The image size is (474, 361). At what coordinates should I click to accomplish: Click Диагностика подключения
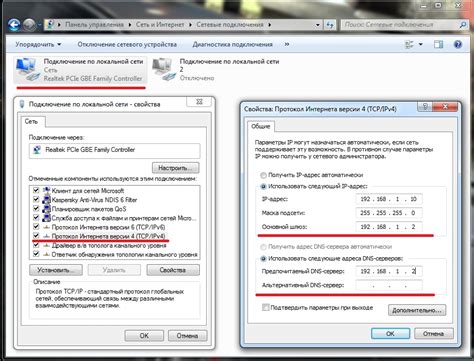coord(232,44)
